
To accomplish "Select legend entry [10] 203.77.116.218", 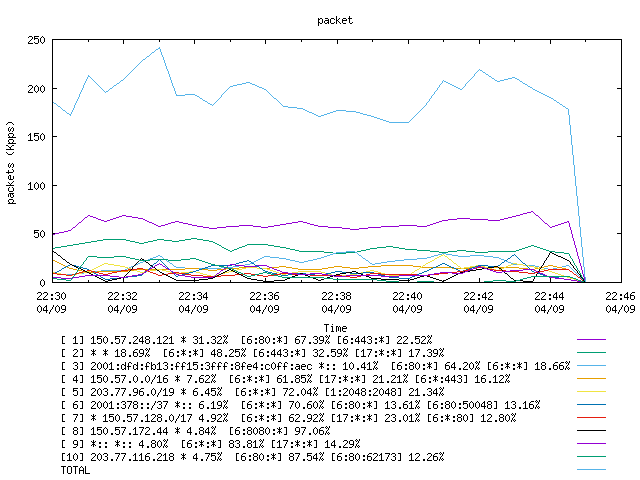I will [252, 457].
